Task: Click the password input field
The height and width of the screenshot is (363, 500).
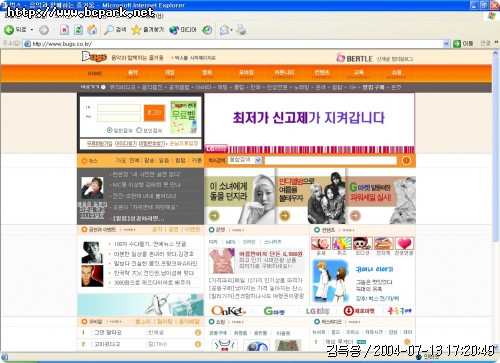Action: point(119,117)
